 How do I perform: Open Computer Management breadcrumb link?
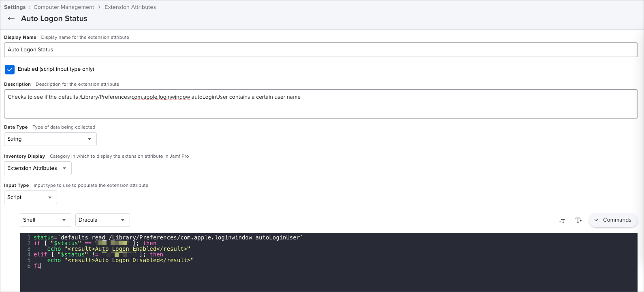click(x=64, y=7)
